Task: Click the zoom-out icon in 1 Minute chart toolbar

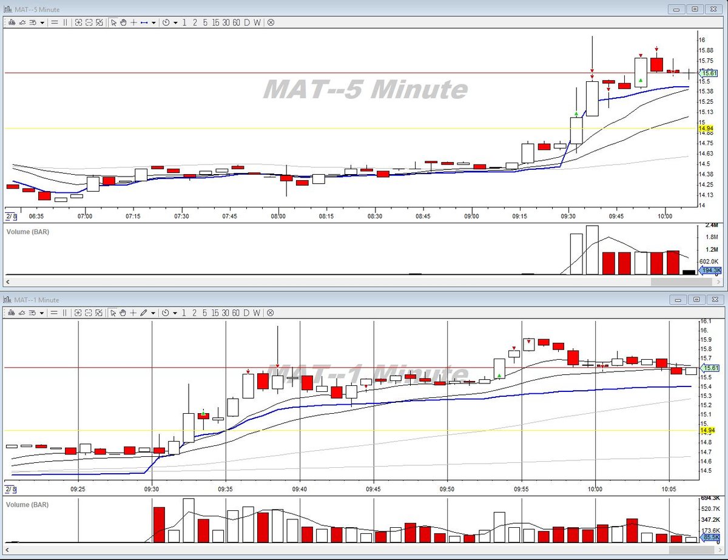Action: click(89, 313)
